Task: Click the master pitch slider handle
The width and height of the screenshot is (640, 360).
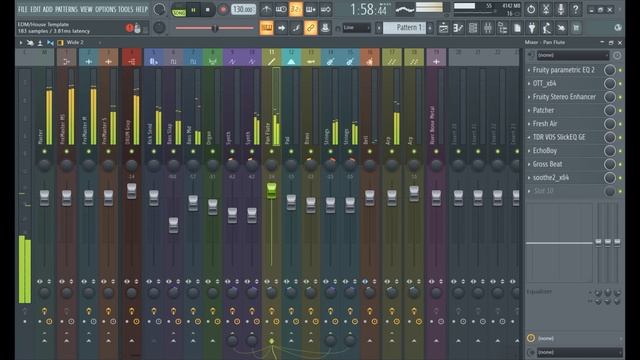Action: point(215,28)
